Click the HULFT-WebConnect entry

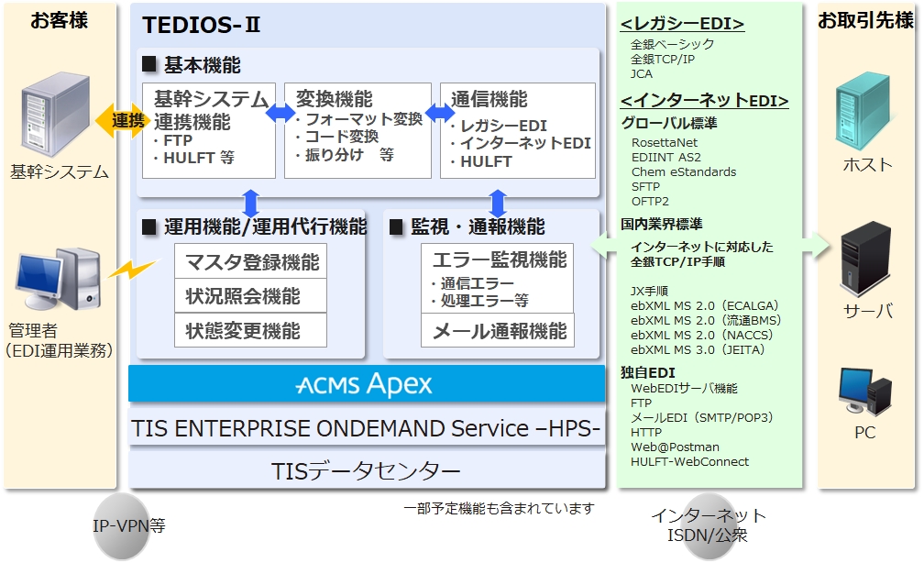pos(689,461)
